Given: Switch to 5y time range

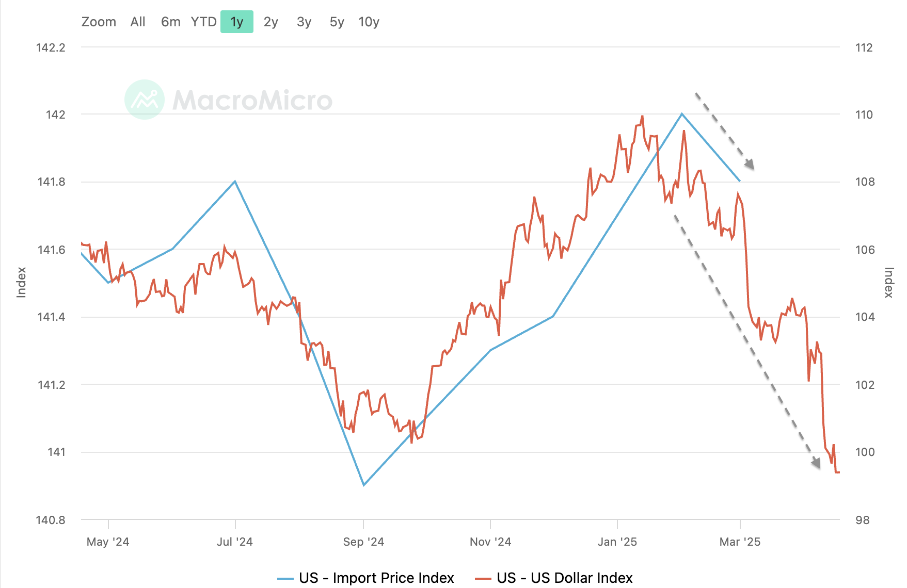Looking at the screenshot, I should tap(337, 22).
